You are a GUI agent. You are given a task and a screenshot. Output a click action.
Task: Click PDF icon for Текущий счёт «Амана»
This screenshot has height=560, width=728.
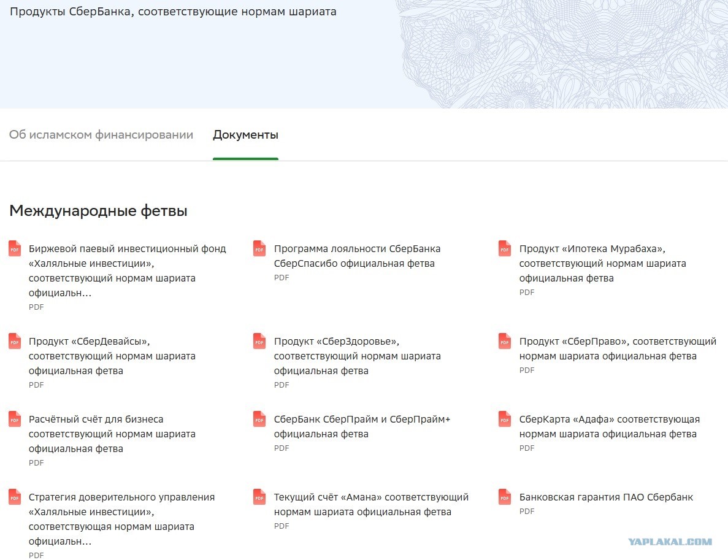[259, 497]
